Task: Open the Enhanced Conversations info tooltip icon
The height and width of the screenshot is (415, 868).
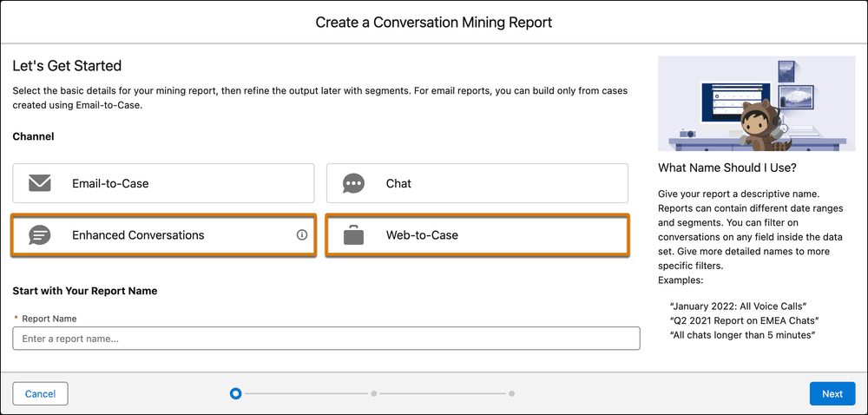Action: (x=302, y=234)
